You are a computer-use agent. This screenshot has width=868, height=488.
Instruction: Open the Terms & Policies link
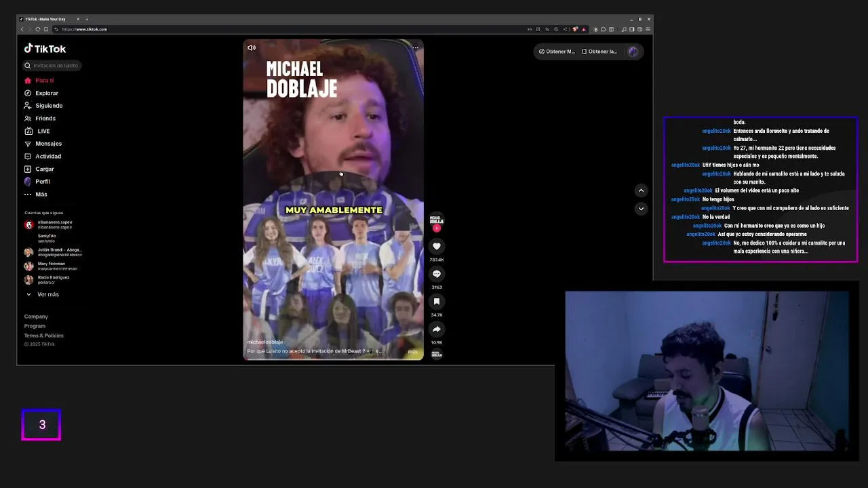44,335
